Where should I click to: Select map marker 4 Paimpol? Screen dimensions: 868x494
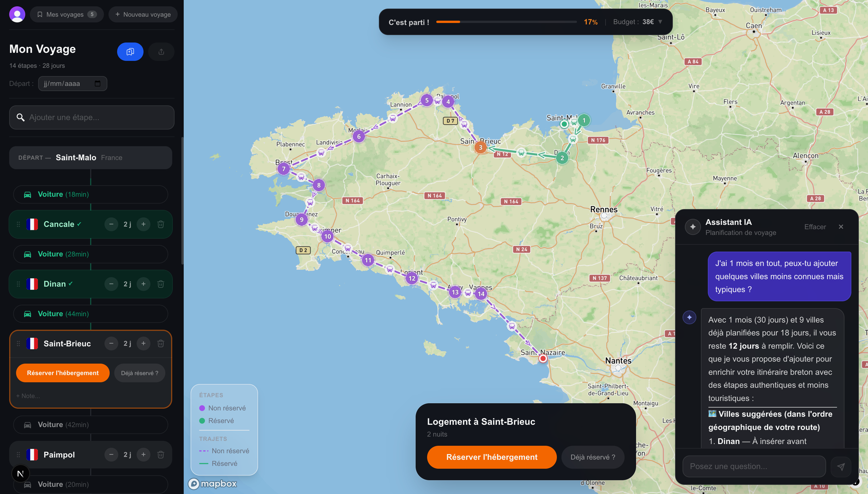pos(448,101)
